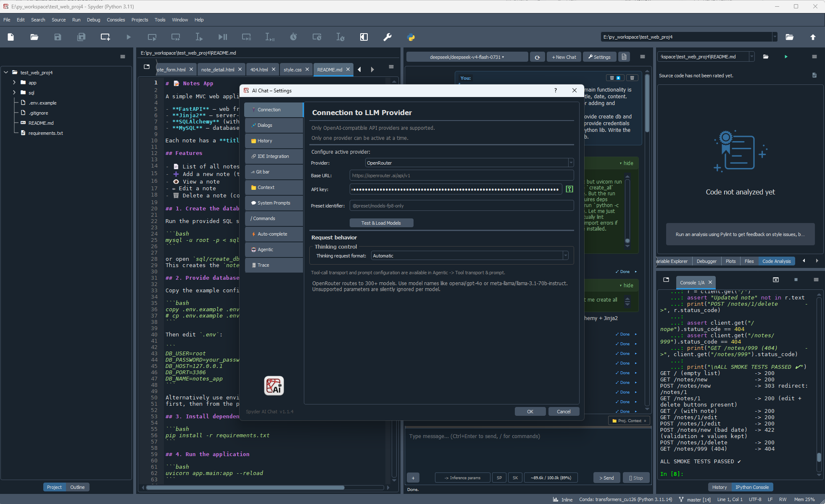Close the README.md editor tab
The width and height of the screenshot is (825, 504).
click(348, 69)
